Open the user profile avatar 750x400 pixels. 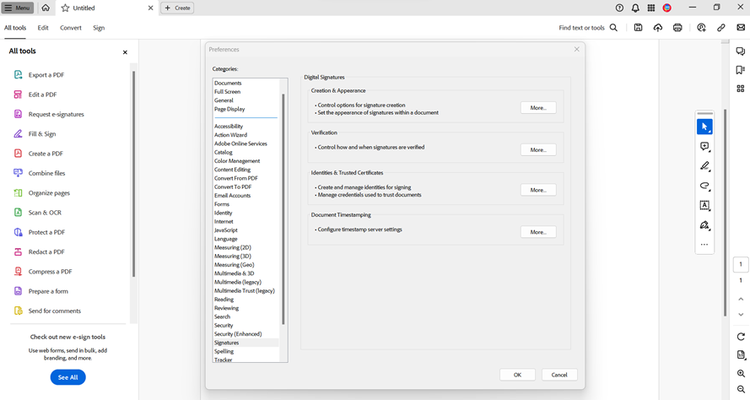pos(667,8)
